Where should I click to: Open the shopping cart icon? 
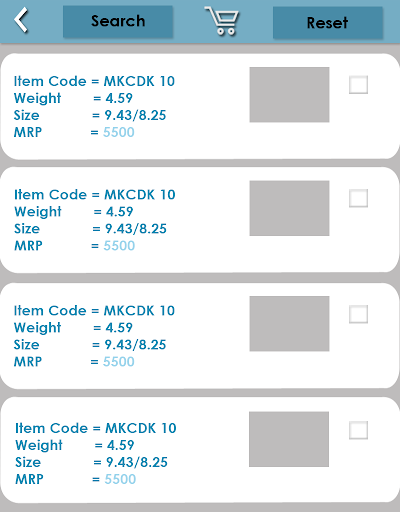222,21
